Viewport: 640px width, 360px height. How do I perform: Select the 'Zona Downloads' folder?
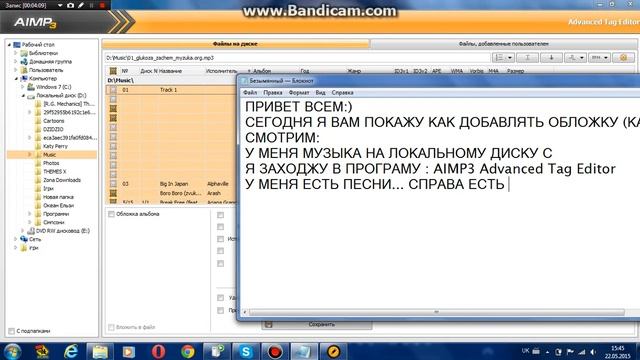click(x=62, y=180)
